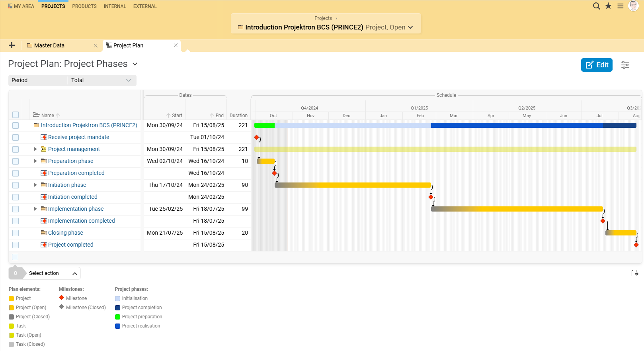The width and height of the screenshot is (644, 351).
Task: Check the Project completed row checkbox
Action: (16, 245)
